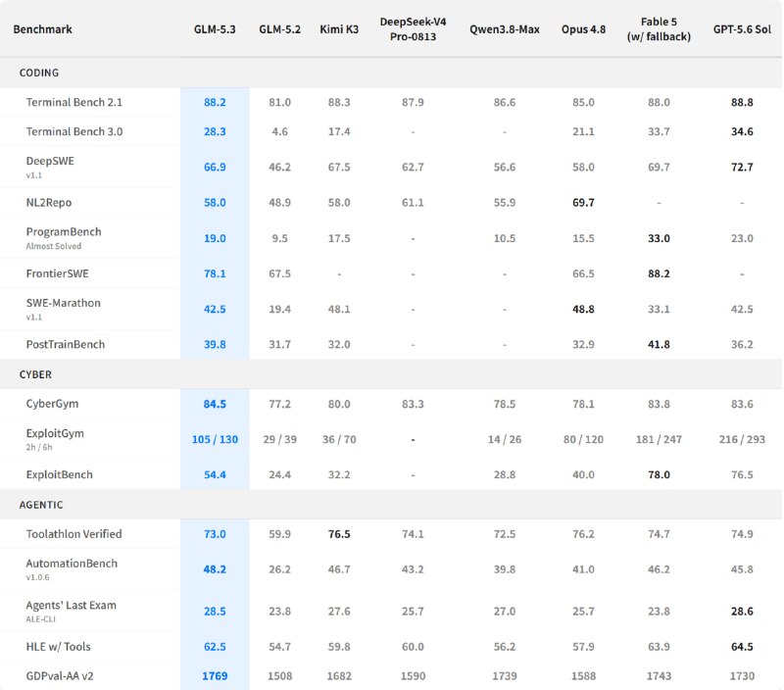The height and width of the screenshot is (690, 784).
Task: Click the NL2Repo benchmark name
Action: click(48, 203)
